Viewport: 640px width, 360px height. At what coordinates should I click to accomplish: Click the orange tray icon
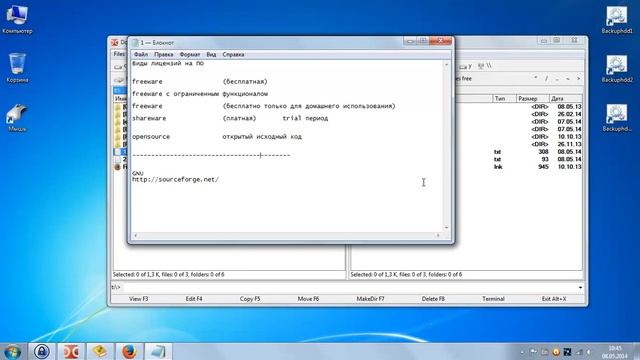556,352
